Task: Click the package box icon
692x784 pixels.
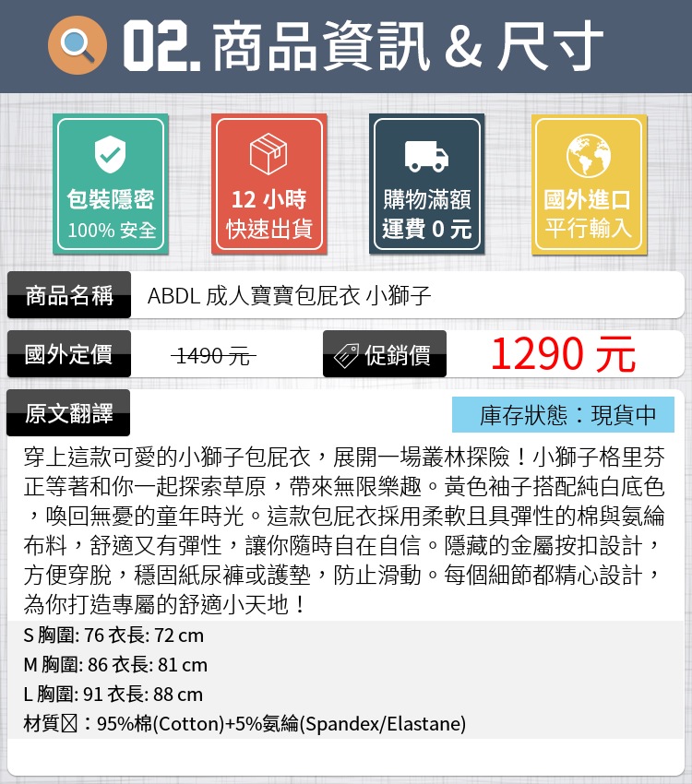Action: click(x=268, y=154)
